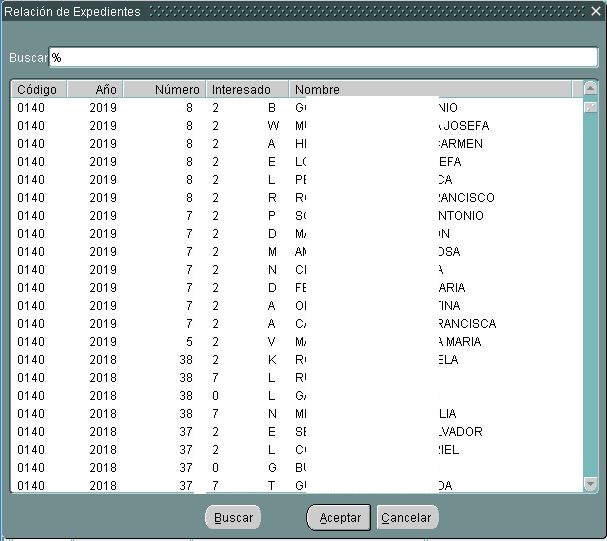
Task: Choose the first row with Interesado letter B
Action: tap(270, 108)
